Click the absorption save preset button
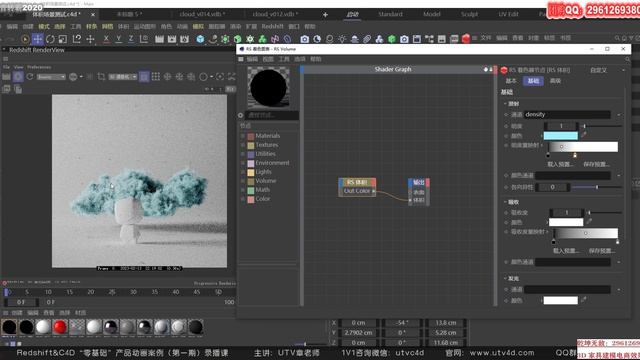Screen dimensions: 640x360 tap(602, 251)
